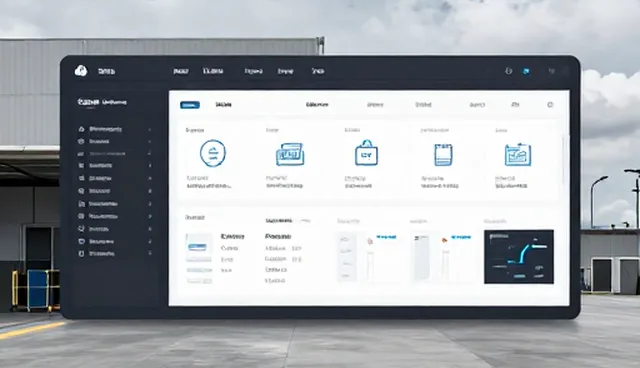640x368 pixels.
Task: Click the vertical scrollbar beside the icon cards
Action: point(563,159)
